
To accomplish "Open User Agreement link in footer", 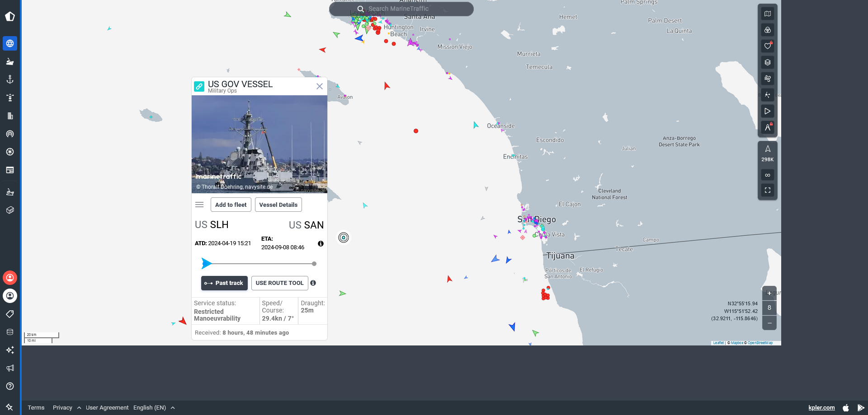I will (107, 407).
